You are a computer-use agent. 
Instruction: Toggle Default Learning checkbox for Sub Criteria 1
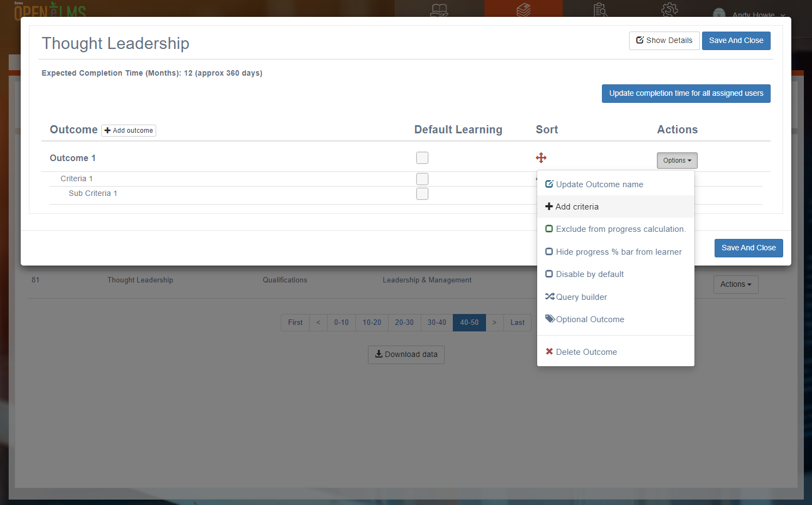pos(422,194)
